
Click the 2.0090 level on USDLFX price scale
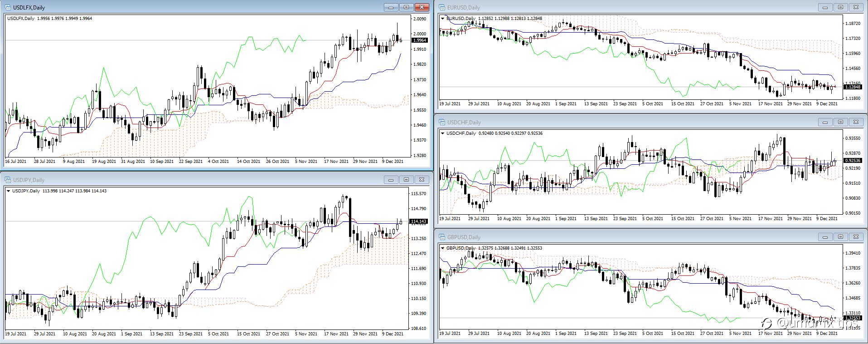pos(420,19)
